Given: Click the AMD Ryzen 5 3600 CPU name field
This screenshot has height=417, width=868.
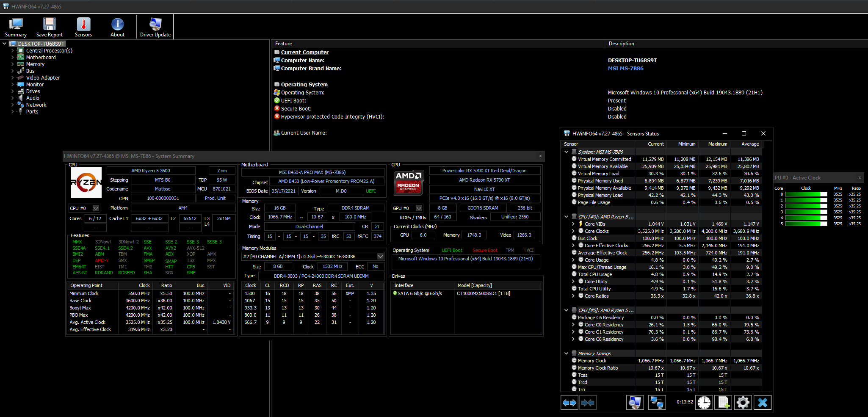Looking at the screenshot, I should point(151,171).
